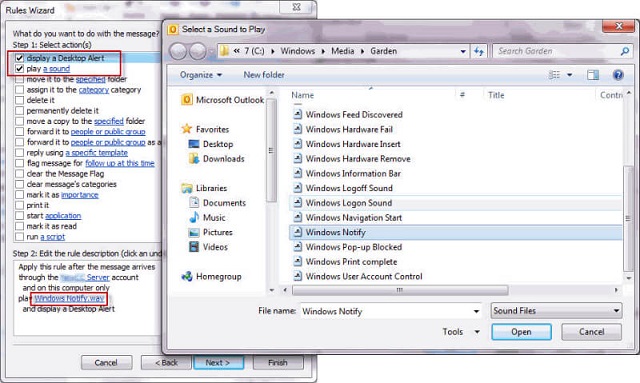640x383 pixels.
Task: Check the delete it checkbox
Action: (x=19, y=100)
